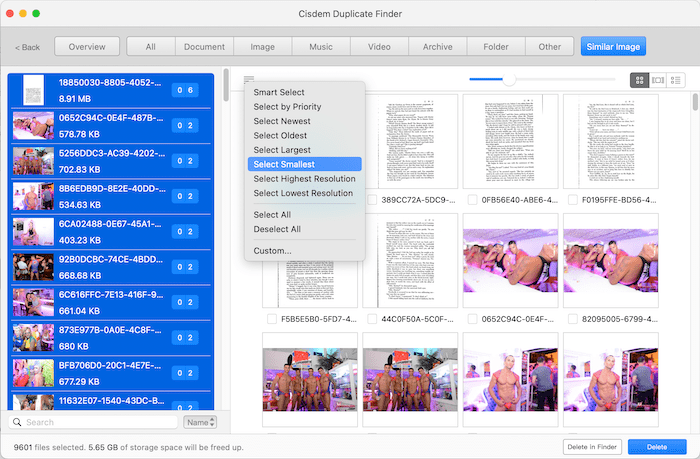Click the 0652C94C group thumbnail in sidebar
The image size is (700, 459).
coord(33,126)
